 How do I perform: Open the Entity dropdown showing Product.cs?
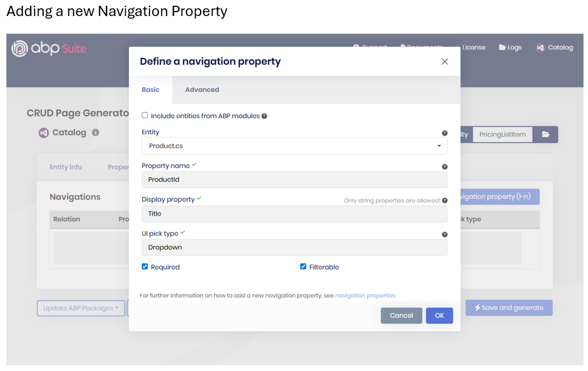point(294,146)
